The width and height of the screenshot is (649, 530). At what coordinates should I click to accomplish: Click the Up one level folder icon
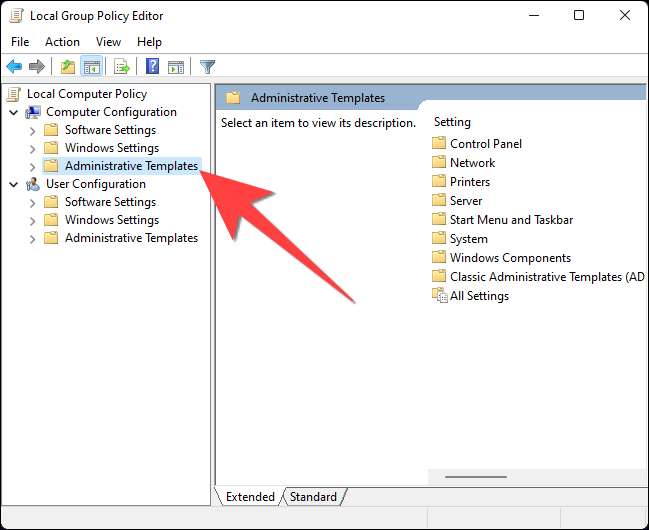(68, 66)
